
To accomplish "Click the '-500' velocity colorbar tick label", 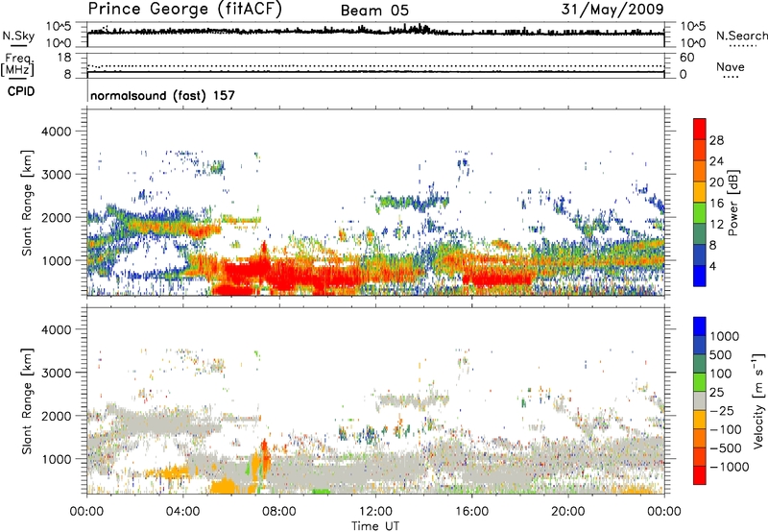I will tap(726, 447).
